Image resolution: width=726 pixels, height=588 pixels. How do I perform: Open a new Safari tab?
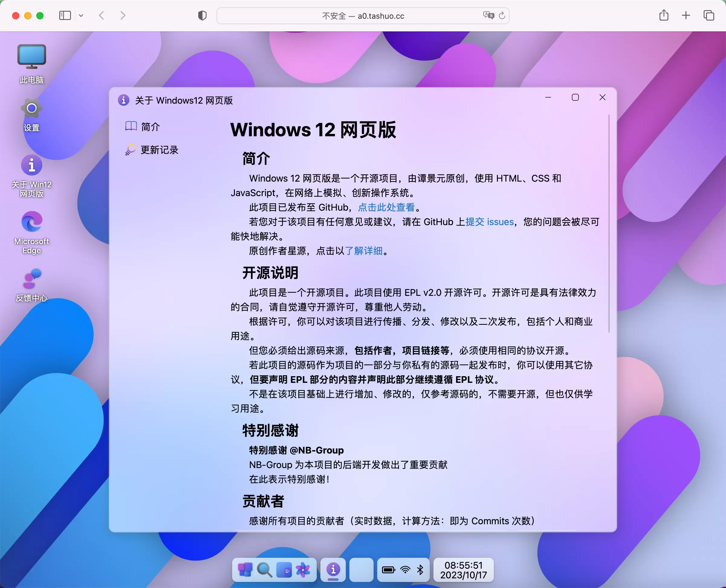tap(686, 16)
